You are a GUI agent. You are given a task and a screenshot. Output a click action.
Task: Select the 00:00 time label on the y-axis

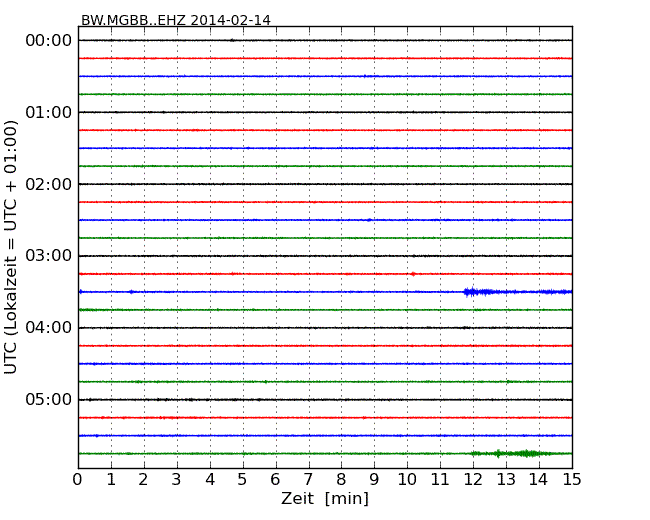(x=49, y=41)
